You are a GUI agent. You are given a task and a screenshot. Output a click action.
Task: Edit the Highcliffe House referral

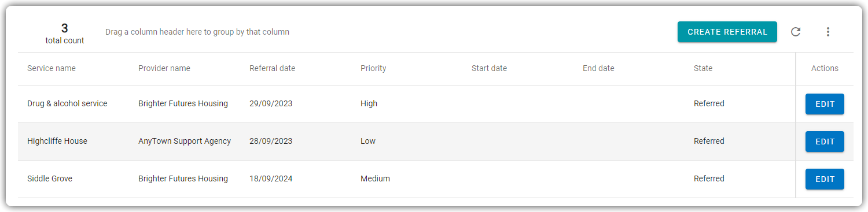click(x=825, y=142)
